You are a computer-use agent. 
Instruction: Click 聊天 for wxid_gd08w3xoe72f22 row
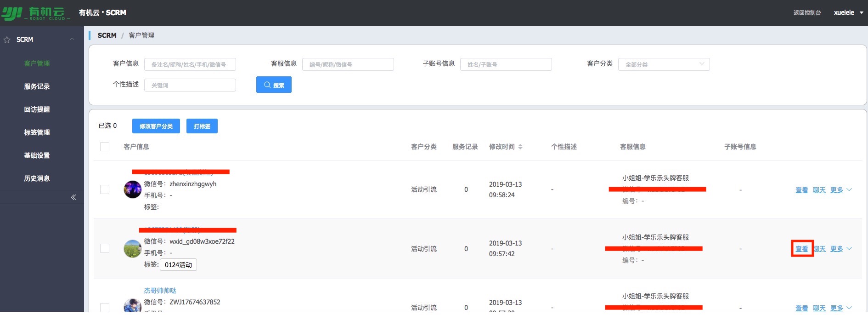pyautogui.click(x=819, y=249)
